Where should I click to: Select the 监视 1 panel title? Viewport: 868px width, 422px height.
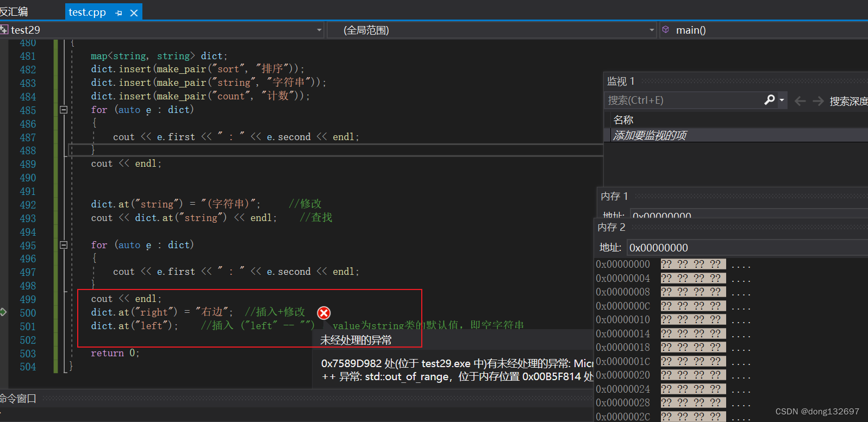point(621,81)
